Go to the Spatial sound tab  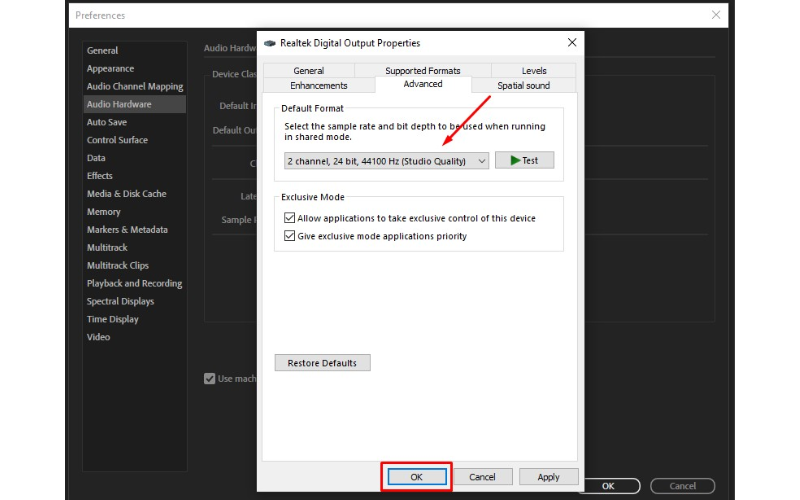(524, 85)
